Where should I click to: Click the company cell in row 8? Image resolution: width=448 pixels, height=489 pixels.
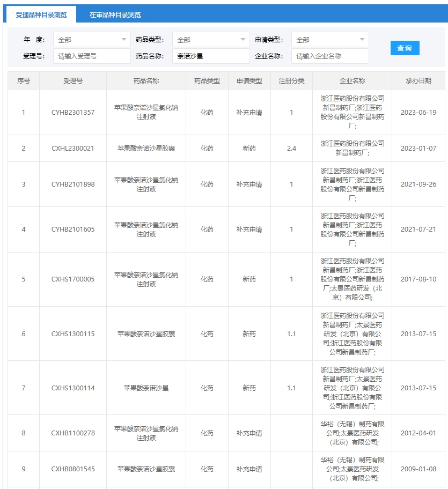[352, 433]
